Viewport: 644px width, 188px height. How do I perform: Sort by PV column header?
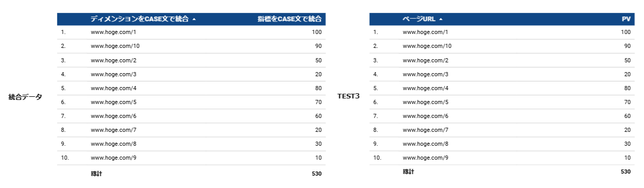click(x=626, y=19)
